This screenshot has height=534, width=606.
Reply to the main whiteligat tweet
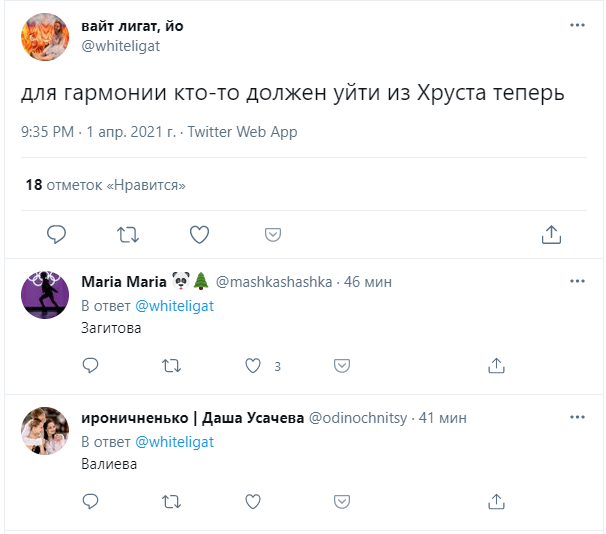click(x=57, y=234)
